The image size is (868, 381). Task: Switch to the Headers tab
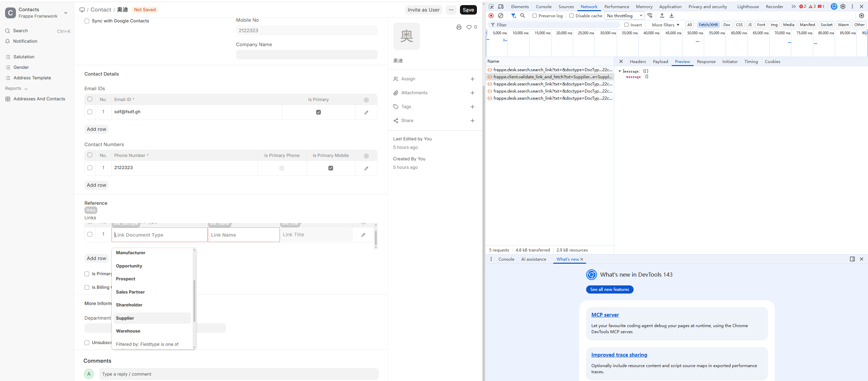click(637, 62)
